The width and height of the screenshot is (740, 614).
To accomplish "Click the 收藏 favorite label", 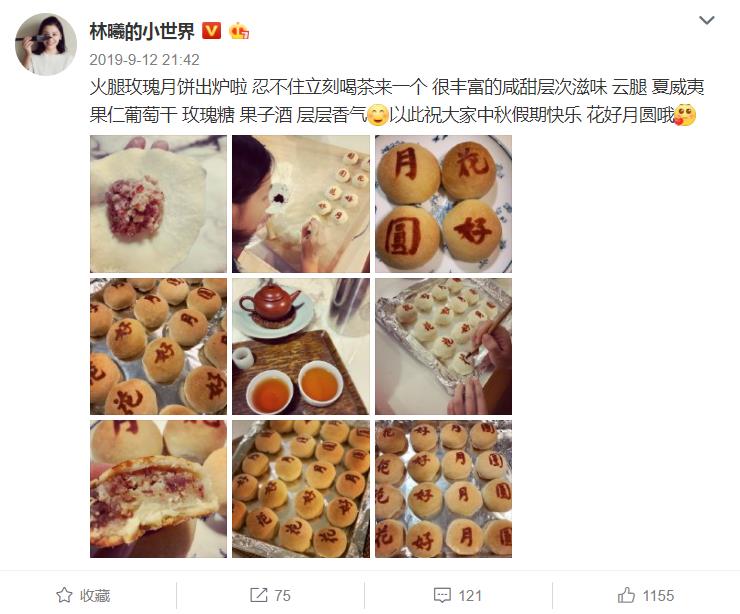I will tap(95, 596).
